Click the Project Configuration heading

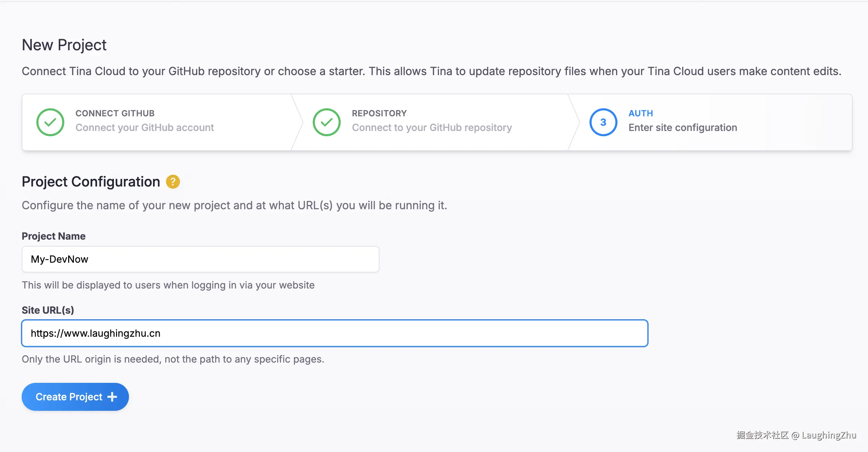[91, 182]
